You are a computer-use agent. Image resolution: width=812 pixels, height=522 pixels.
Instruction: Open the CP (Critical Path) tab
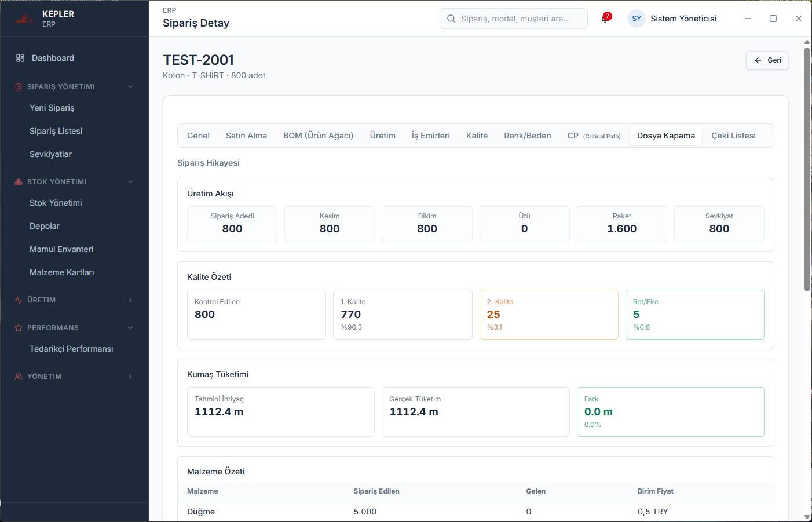coord(594,136)
